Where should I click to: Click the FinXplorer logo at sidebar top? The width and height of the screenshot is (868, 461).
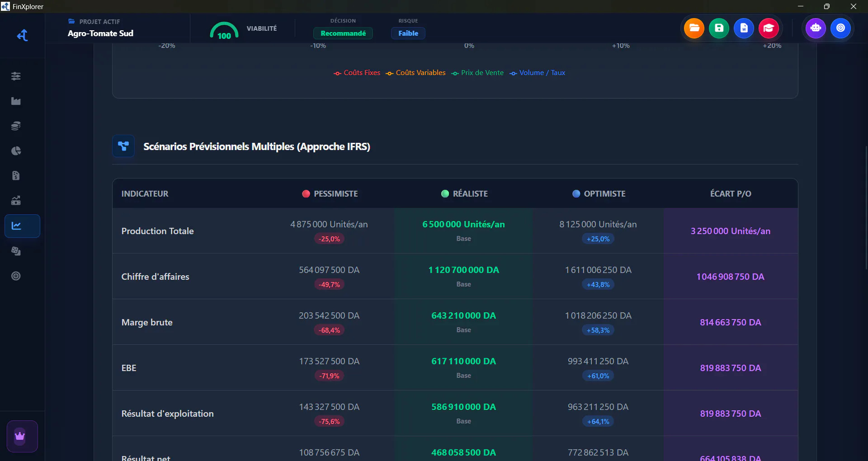[22, 35]
